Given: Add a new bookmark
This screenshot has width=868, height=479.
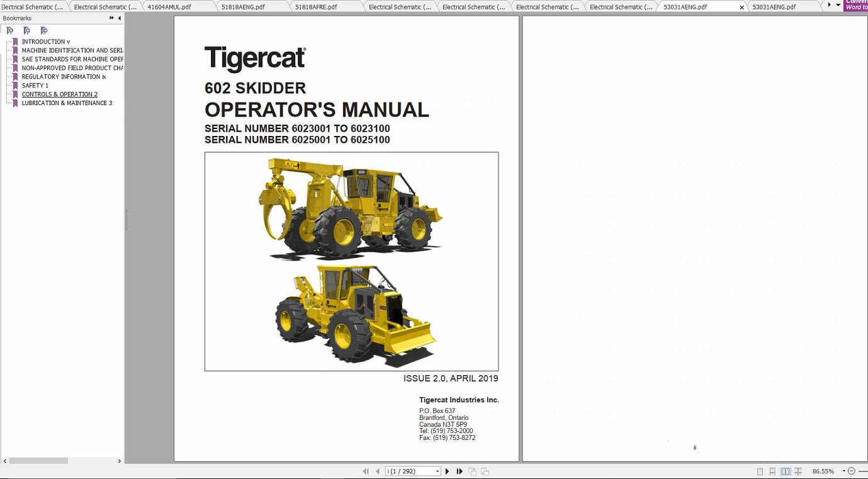Looking at the screenshot, I should pos(27,30).
